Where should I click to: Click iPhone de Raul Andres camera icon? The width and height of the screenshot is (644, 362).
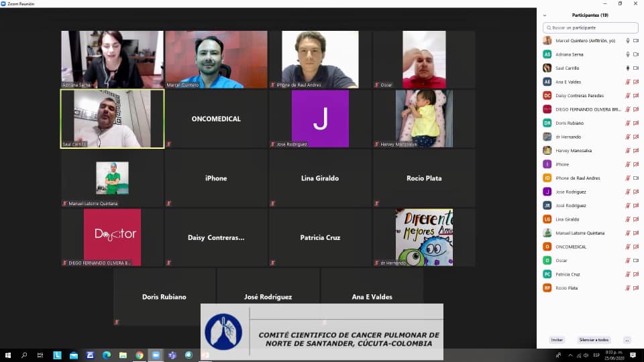tap(636, 178)
